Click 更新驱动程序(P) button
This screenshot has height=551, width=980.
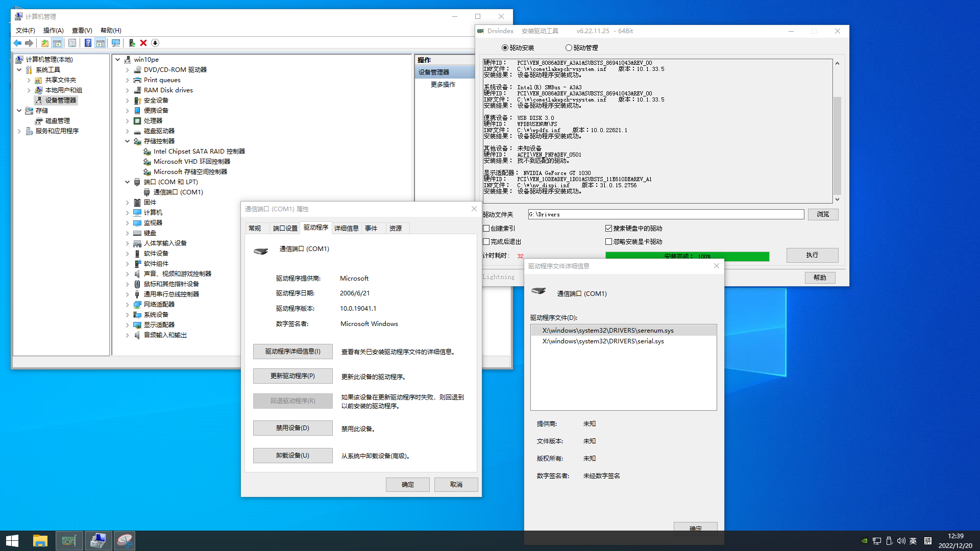tap(292, 376)
